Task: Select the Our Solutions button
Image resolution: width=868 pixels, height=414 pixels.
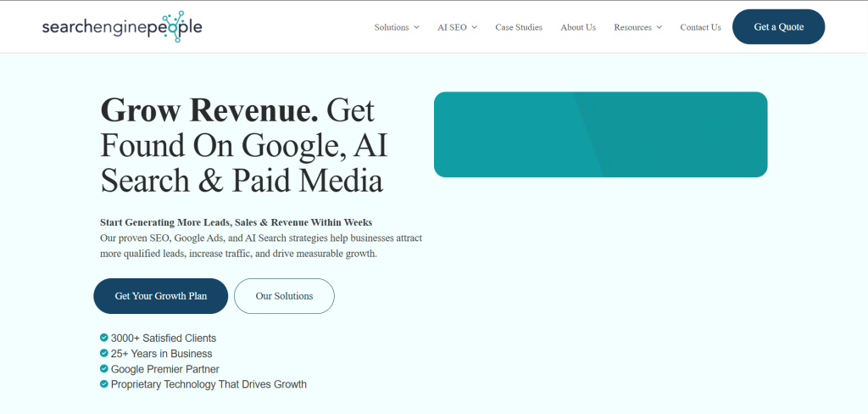Action: click(x=284, y=296)
